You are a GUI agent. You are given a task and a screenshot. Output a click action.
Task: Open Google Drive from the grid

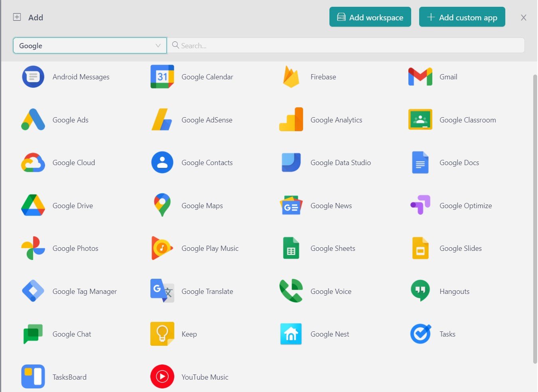point(33,205)
